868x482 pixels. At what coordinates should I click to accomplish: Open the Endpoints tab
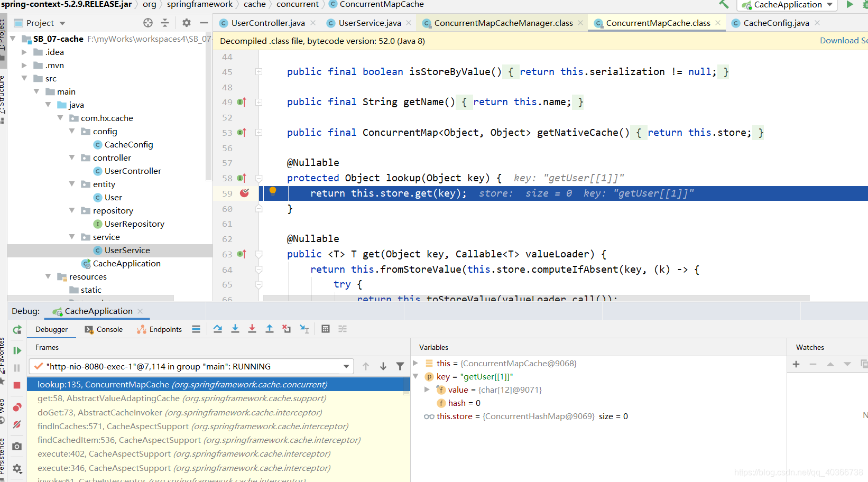[159, 329]
